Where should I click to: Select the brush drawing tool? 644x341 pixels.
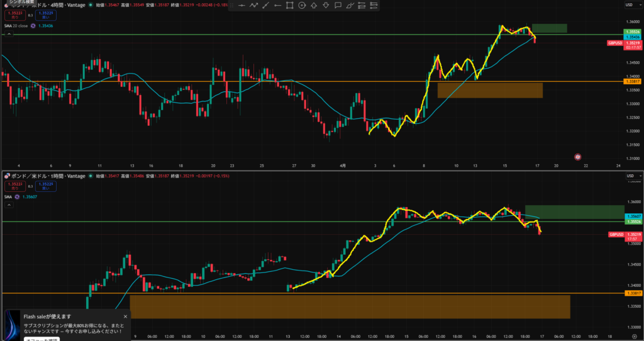pos(349,6)
